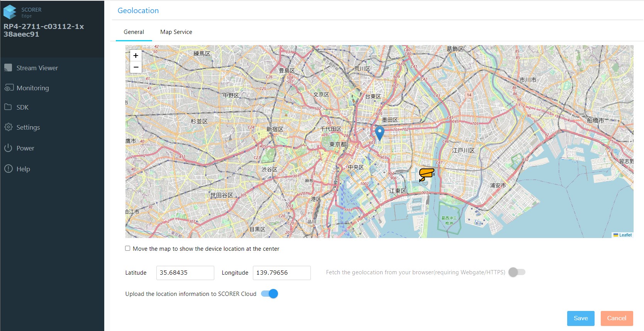
Task: Zoom out the map with minus button
Action: (x=136, y=67)
